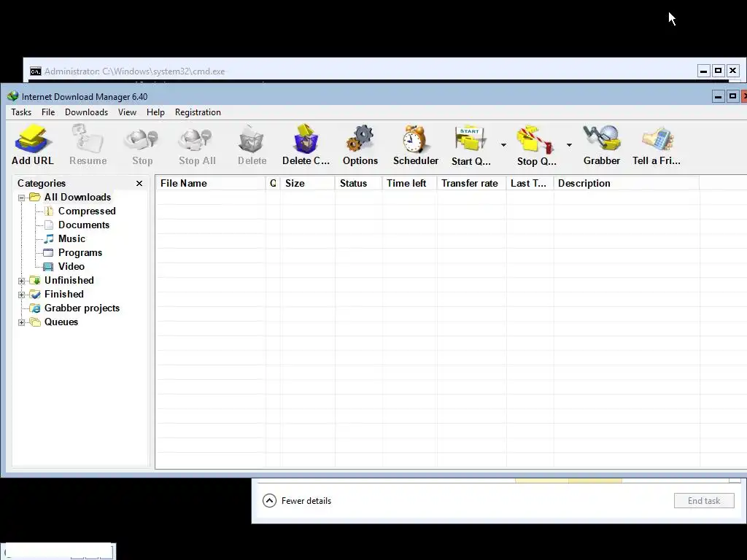The height and width of the screenshot is (560, 747).
Task: Sort by Status column header
Action: pos(358,183)
